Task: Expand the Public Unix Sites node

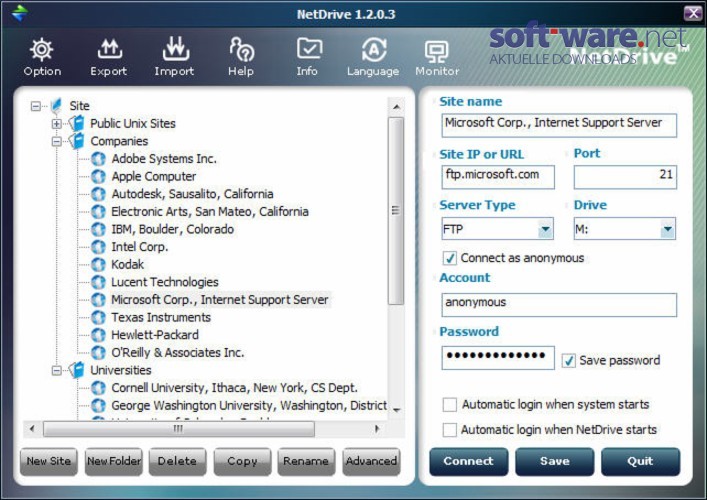Action: [x=56, y=123]
